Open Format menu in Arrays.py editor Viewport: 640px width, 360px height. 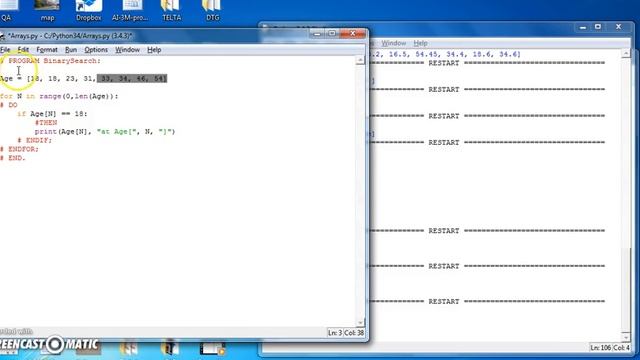tap(47, 50)
